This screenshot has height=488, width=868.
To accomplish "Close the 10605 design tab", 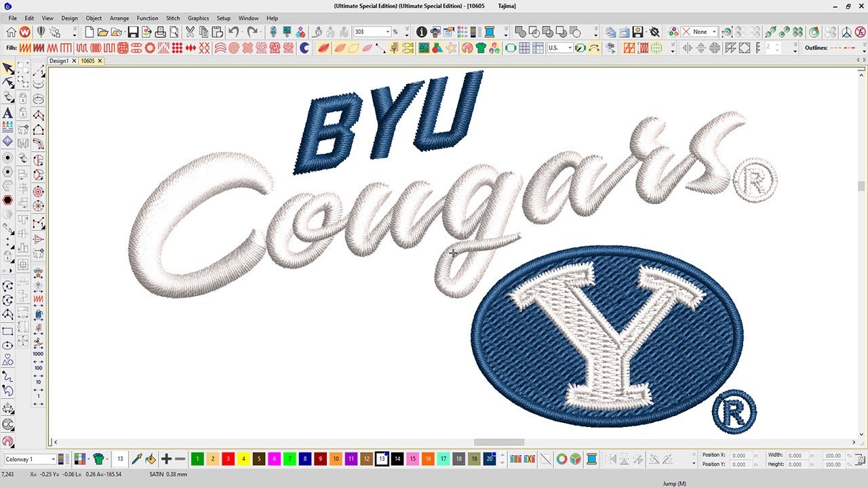I will point(100,61).
